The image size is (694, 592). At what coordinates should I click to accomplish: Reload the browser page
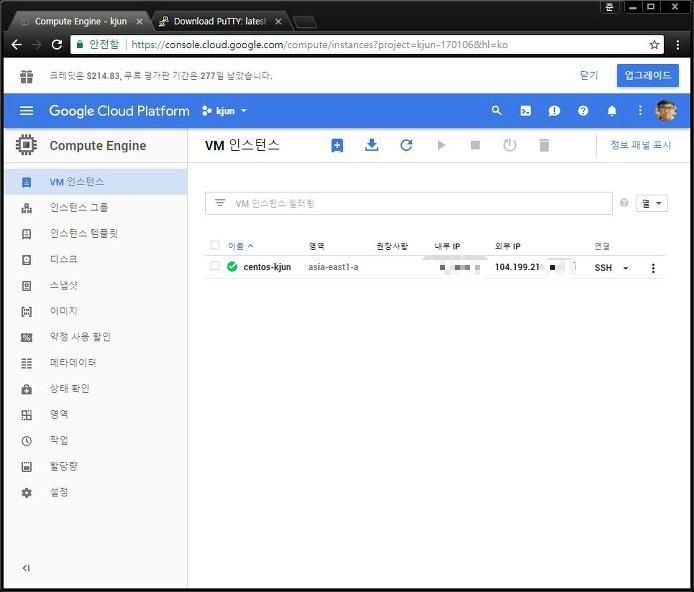[57, 44]
